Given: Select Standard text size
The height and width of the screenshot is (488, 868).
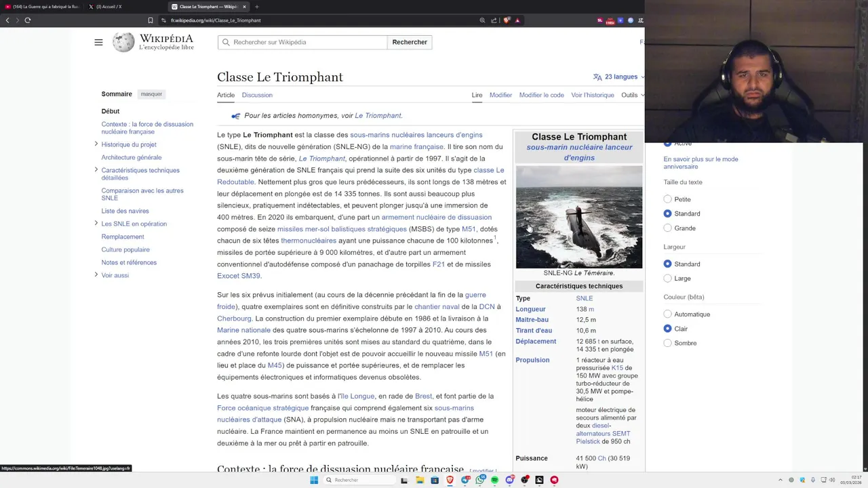Looking at the screenshot, I should pyautogui.click(x=667, y=213).
